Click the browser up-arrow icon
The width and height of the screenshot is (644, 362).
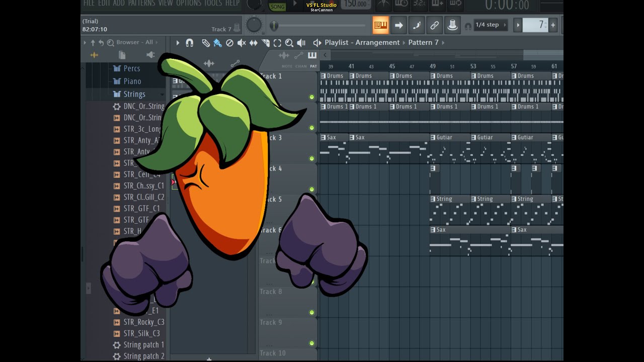tap(93, 43)
